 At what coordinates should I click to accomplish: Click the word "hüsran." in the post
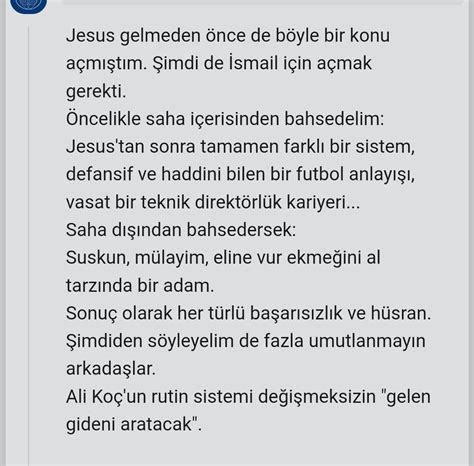(x=401, y=313)
